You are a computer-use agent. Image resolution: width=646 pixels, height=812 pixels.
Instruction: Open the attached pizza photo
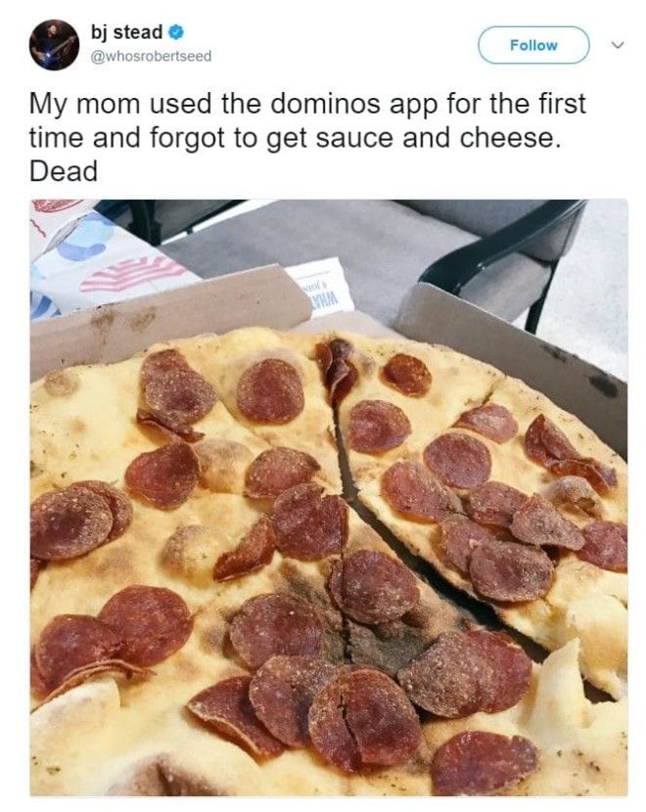point(329,497)
